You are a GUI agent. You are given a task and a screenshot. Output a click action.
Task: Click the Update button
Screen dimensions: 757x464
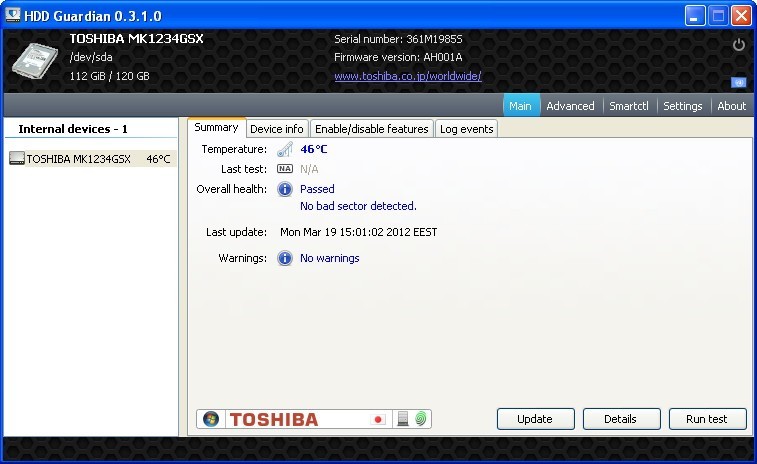tap(535, 419)
